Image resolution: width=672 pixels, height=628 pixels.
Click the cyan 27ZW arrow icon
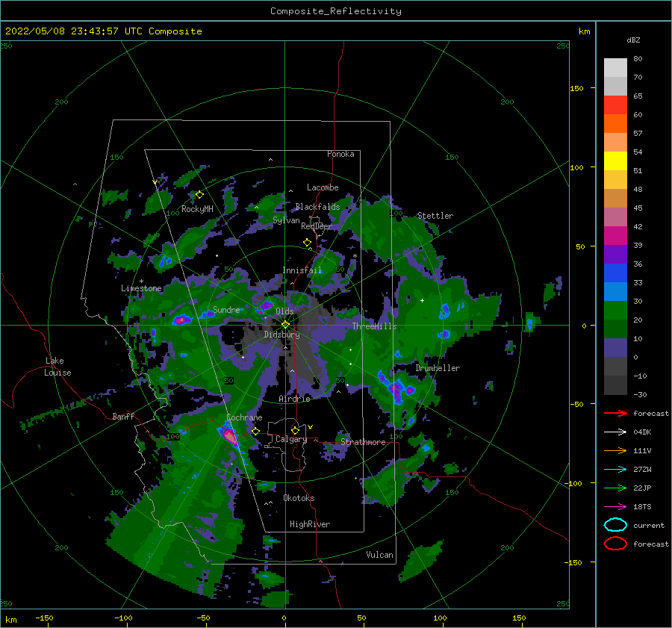pyautogui.click(x=615, y=469)
